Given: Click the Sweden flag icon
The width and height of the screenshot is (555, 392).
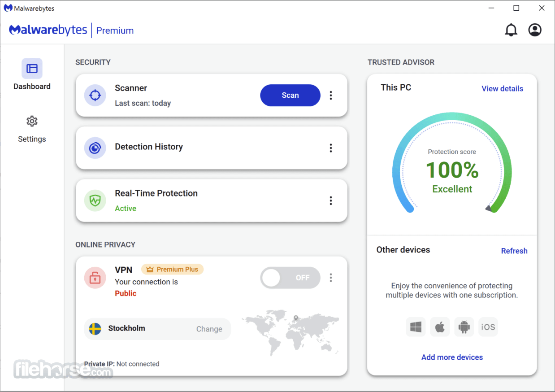Looking at the screenshot, I should tap(95, 329).
